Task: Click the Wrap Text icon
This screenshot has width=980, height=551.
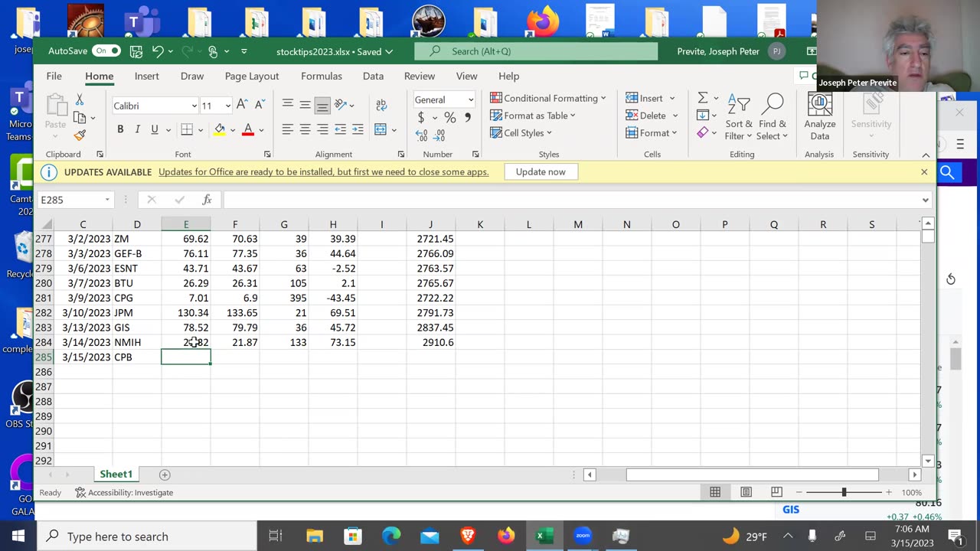Action: pyautogui.click(x=381, y=105)
